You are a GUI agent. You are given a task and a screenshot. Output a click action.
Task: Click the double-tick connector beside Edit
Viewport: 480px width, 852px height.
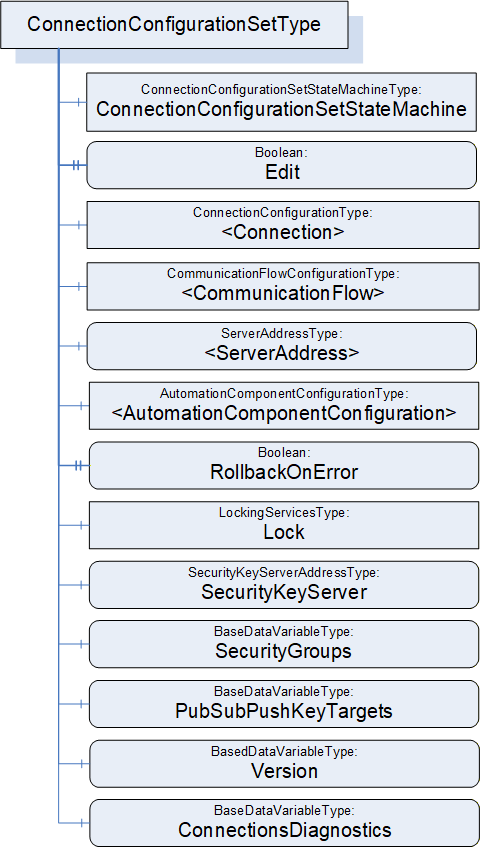coord(77,165)
